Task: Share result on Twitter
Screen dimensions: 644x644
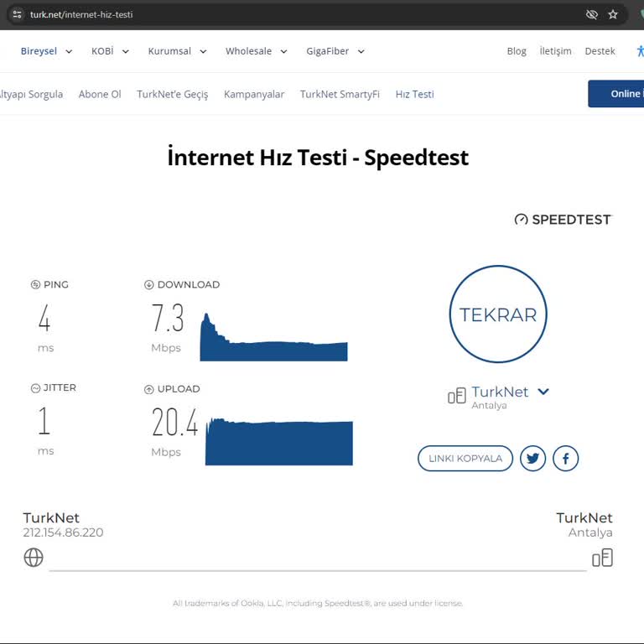Action: 532,459
